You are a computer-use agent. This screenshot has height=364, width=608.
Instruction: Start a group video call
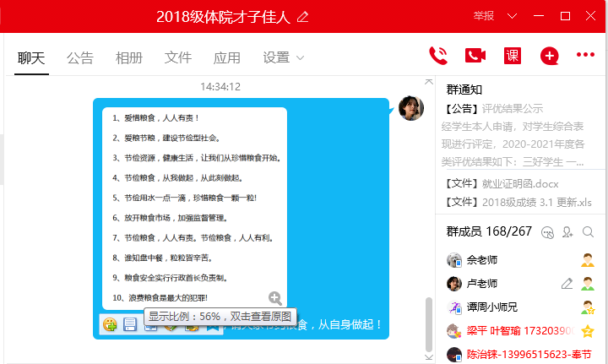coord(475,56)
